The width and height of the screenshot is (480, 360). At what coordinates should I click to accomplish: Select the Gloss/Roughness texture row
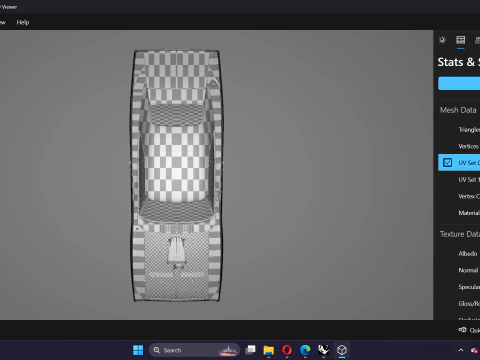click(459, 303)
